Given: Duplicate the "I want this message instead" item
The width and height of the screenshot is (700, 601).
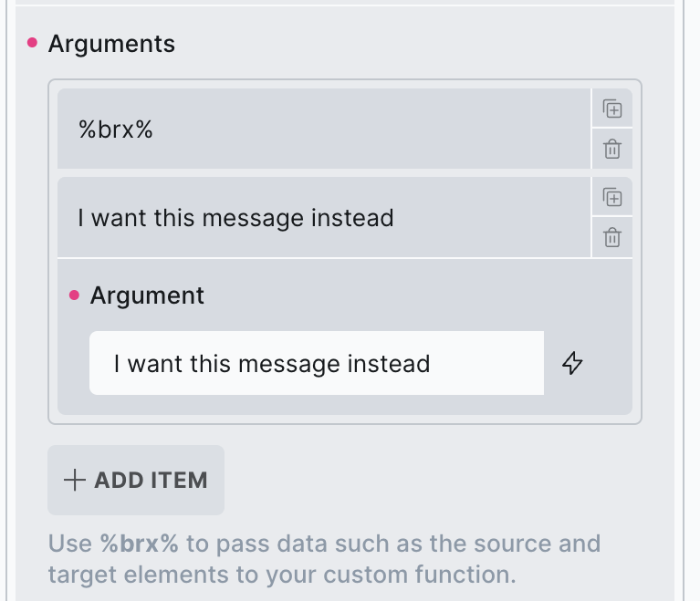Looking at the screenshot, I should [x=612, y=198].
